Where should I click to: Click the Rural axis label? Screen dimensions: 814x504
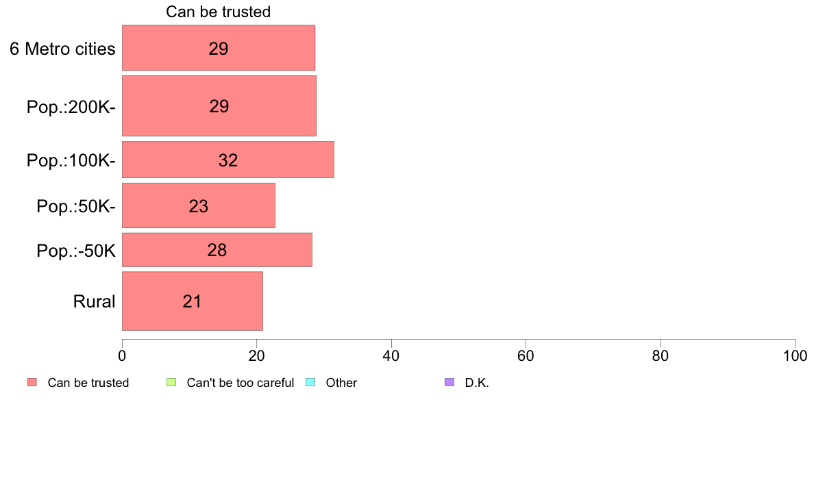pyautogui.click(x=94, y=301)
